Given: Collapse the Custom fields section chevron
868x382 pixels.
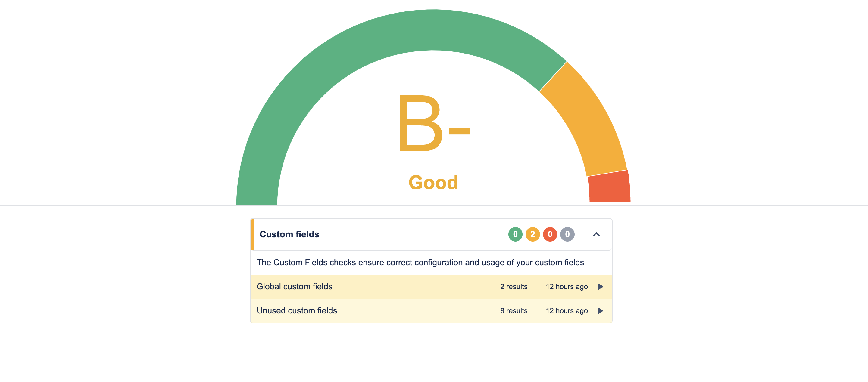Looking at the screenshot, I should tap(596, 234).
